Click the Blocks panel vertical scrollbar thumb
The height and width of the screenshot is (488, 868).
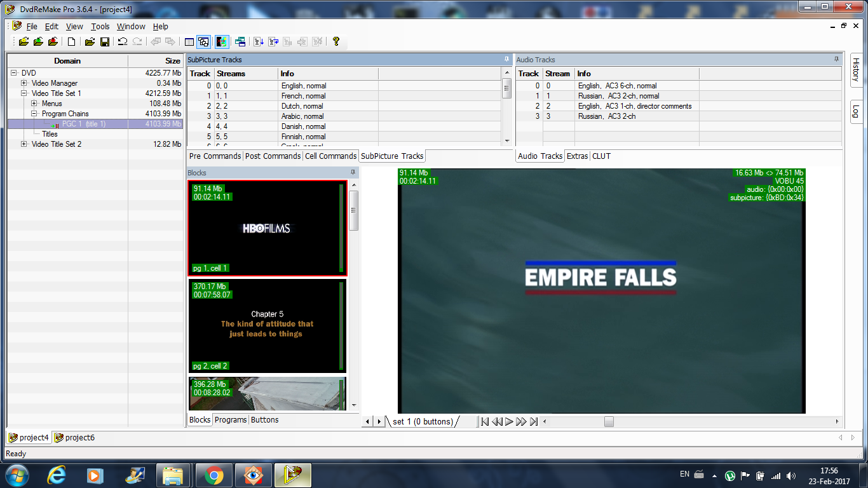354,210
